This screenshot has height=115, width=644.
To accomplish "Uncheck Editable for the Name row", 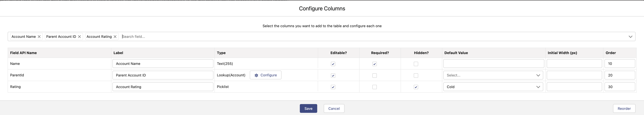I will (333, 64).
